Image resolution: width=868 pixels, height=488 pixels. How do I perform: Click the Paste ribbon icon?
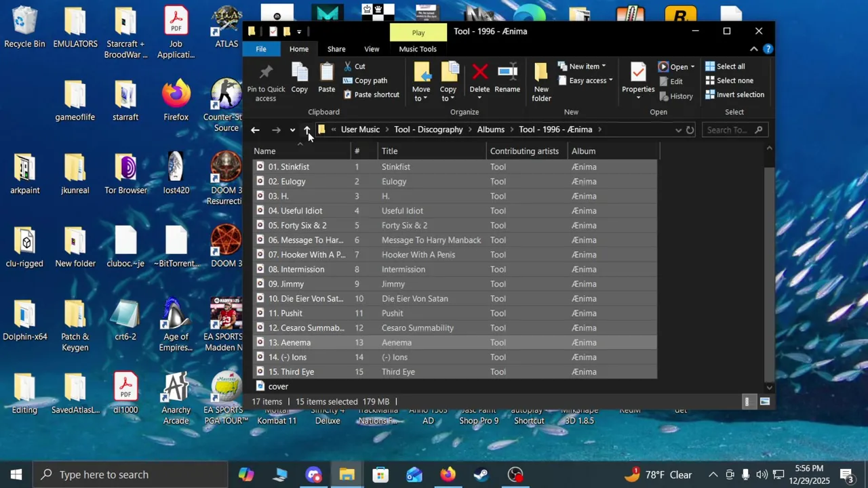pyautogui.click(x=326, y=73)
